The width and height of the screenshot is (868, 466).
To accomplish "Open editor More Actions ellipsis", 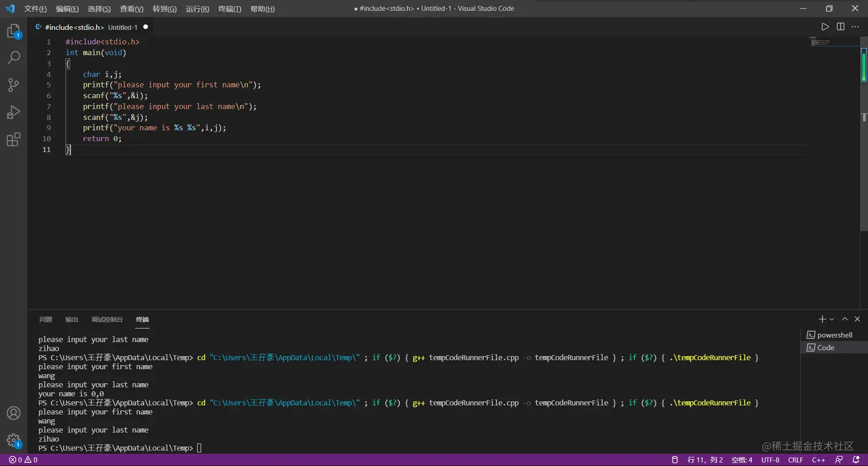I will point(856,26).
